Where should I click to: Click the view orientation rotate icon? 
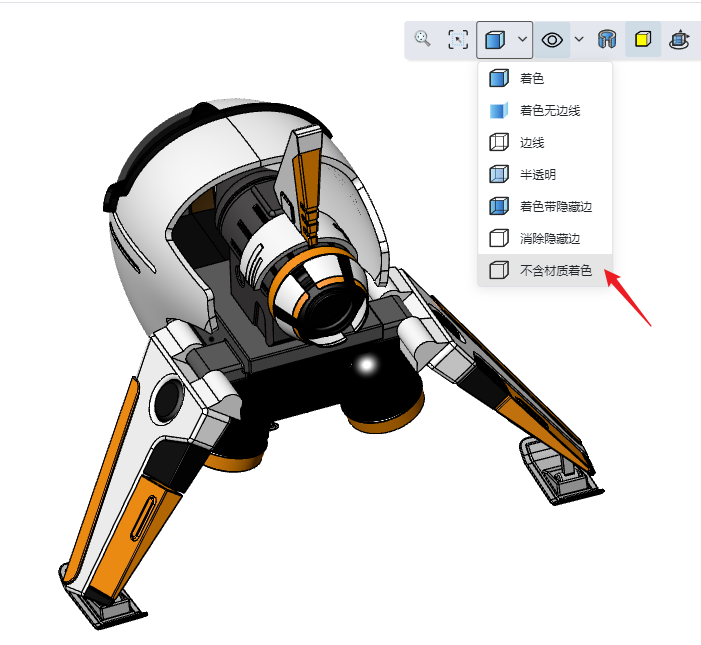[x=679, y=39]
